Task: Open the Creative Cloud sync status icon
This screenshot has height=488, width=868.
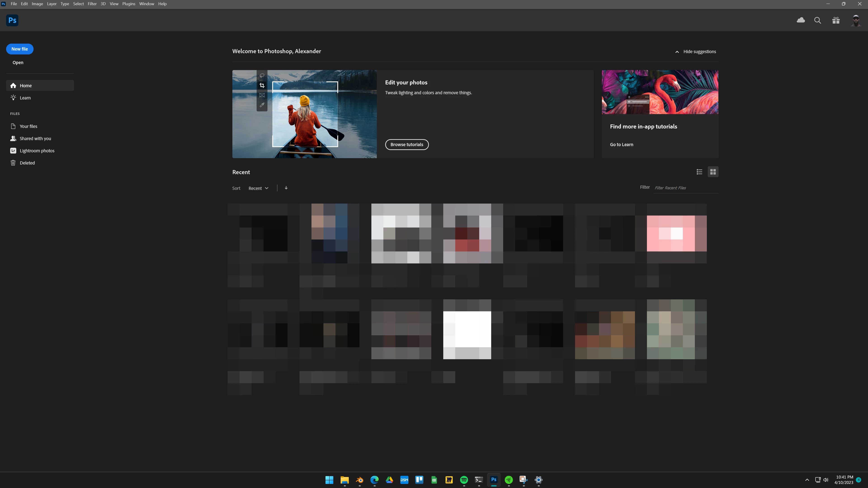Action: 801,20
